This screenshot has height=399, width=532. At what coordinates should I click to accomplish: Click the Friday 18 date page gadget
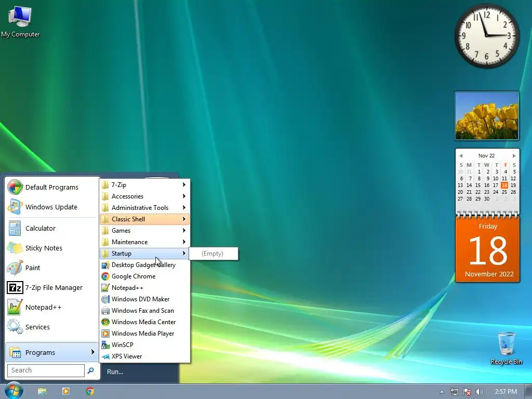click(487, 249)
